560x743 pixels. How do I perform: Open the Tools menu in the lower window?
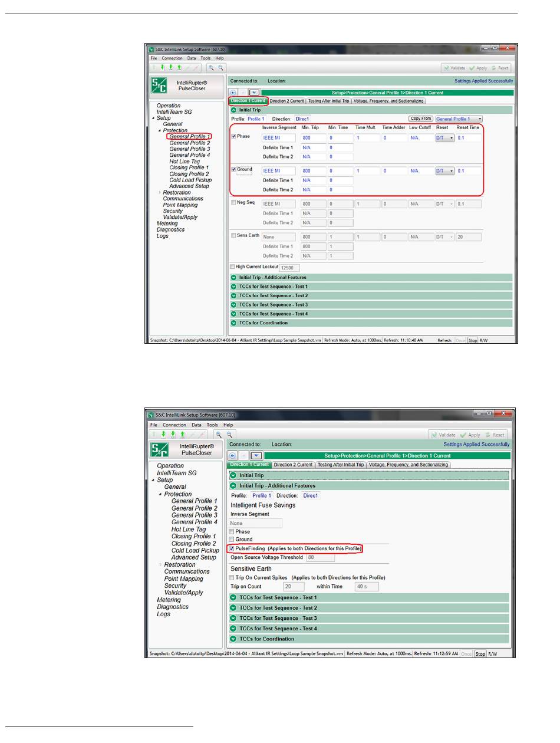(212, 425)
